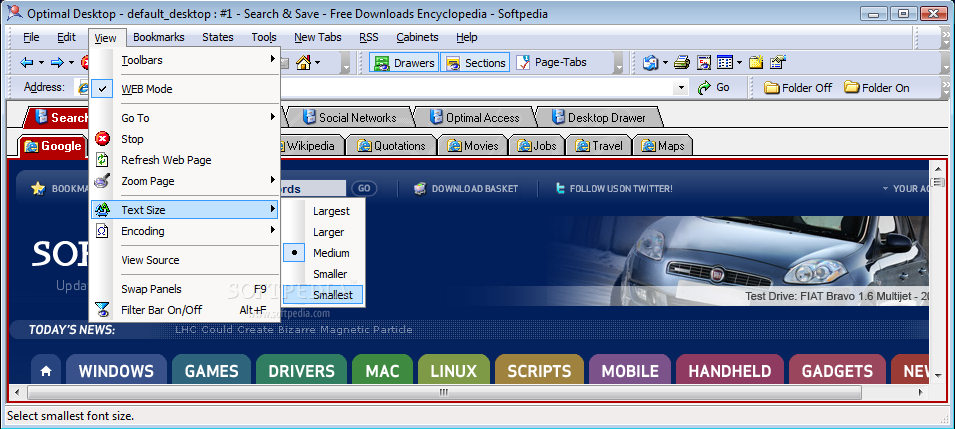Open the RSS menu
Viewport: 955px width, 429px height.
[x=368, y=37]
